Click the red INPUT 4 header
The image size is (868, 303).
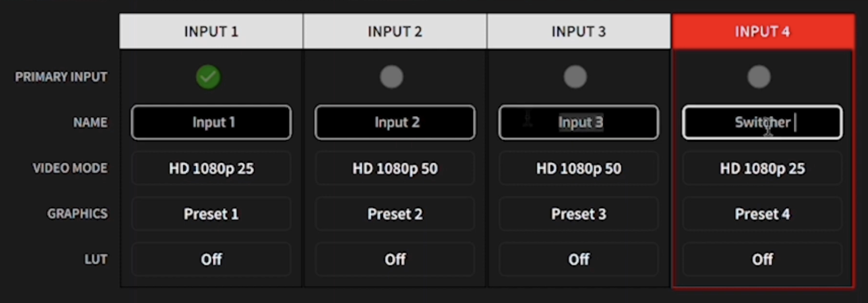tap(763, 32)
